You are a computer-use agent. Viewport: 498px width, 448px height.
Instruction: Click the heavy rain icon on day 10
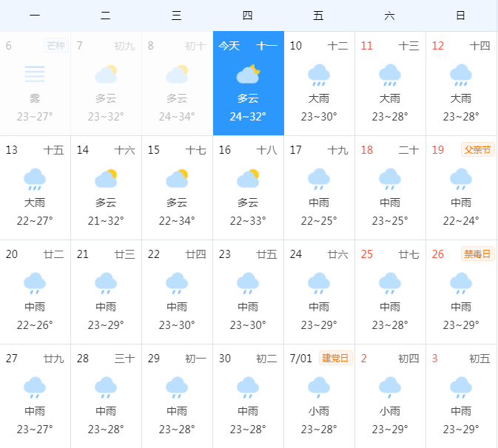click(x=319, y=75)
